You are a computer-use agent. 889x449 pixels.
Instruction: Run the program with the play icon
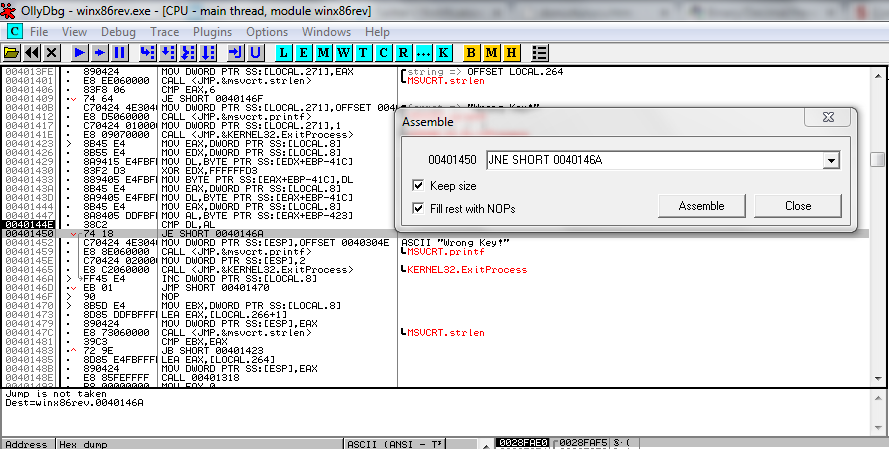80,53
